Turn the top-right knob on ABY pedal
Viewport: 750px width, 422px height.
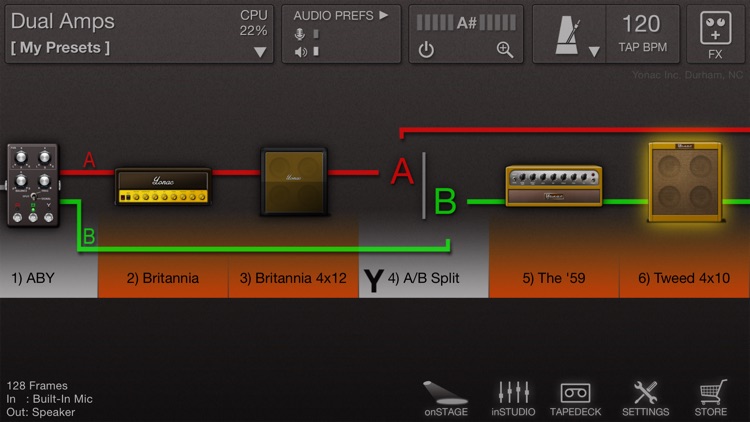44,157
